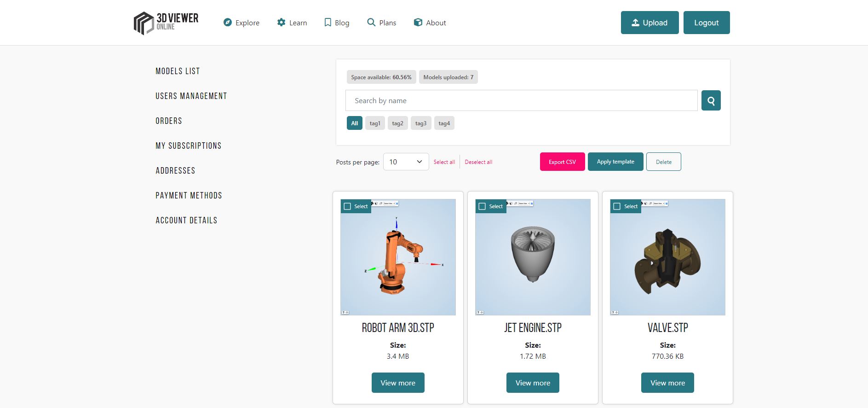Click the upload arrow icon in Upload button
868x408 pixels.
click(x=635, y=23)
